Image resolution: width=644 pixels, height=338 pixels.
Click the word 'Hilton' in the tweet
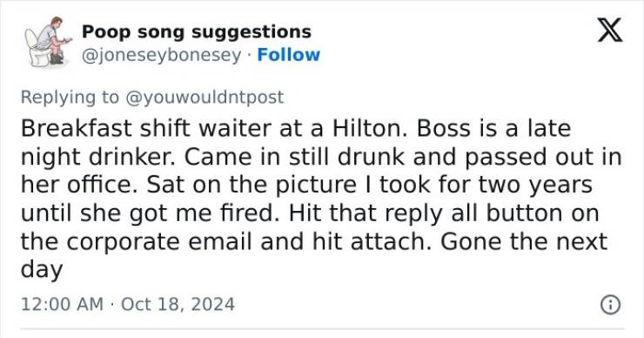[369, 128]
